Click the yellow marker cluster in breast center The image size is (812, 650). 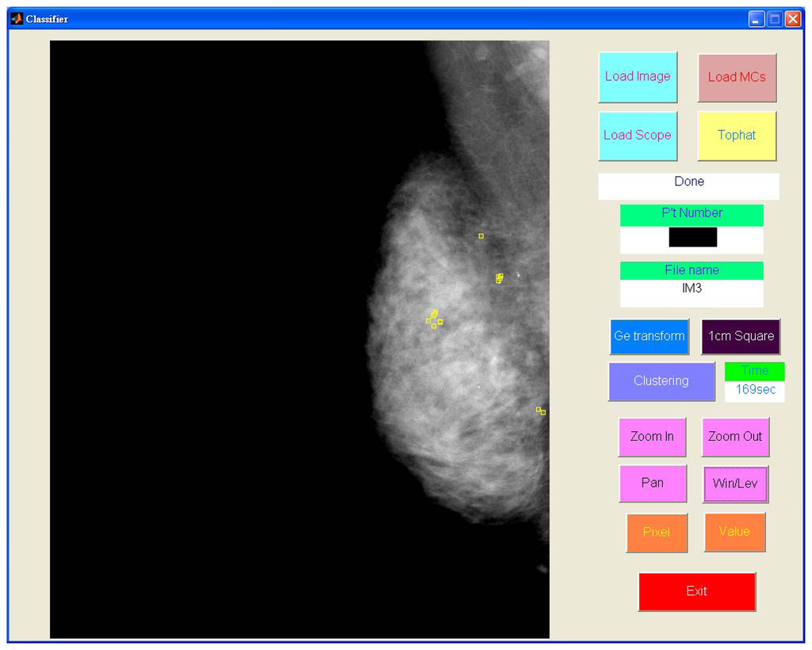433,319
